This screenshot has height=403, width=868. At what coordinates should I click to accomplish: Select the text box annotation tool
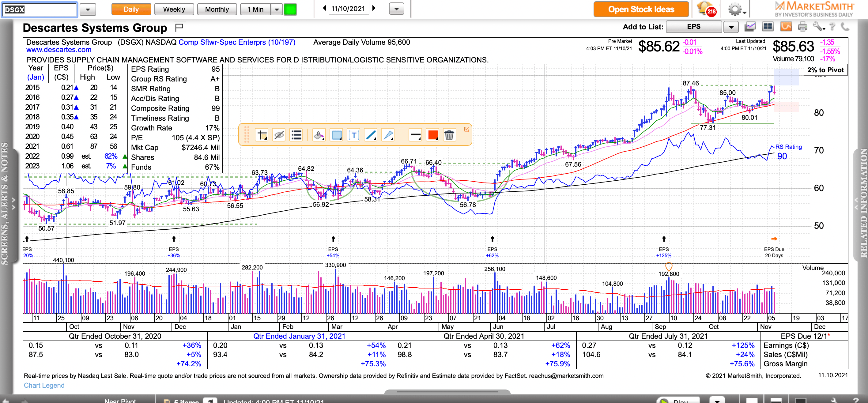click(353, 135)
